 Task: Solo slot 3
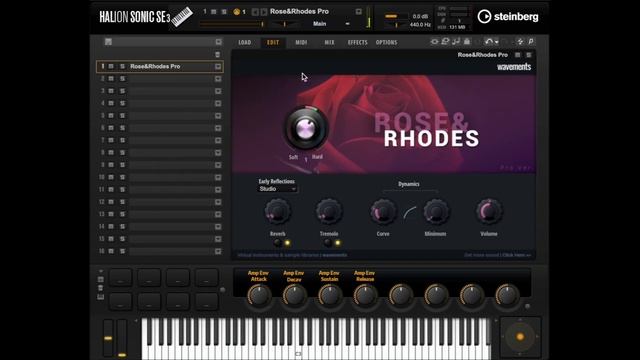pos(122,91)
